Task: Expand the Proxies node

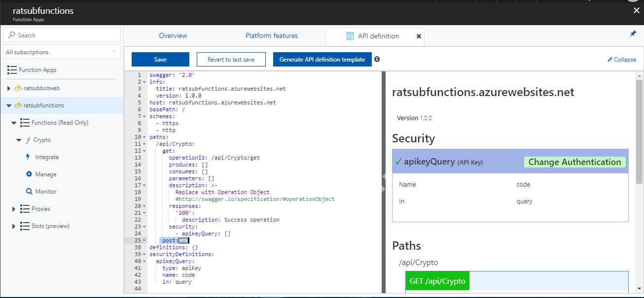Action: (13, 208)
